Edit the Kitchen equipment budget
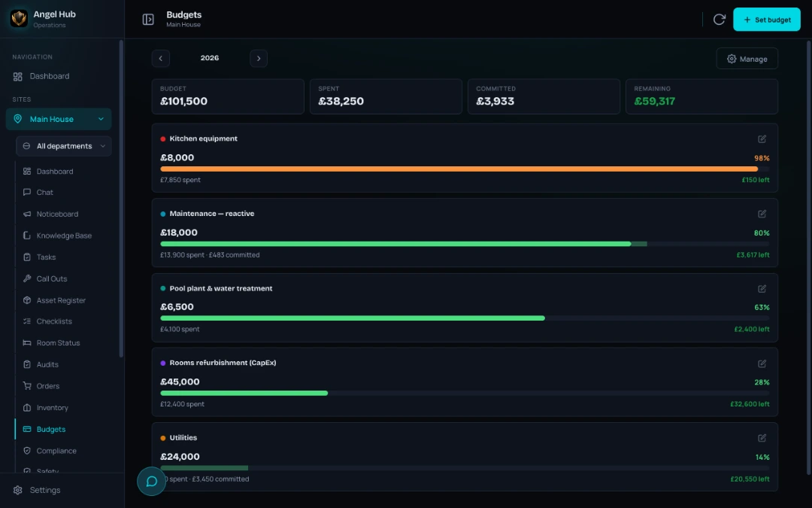The height and width of the screenshot is (508, 812). pyautogui.click(x=762, y=139)
